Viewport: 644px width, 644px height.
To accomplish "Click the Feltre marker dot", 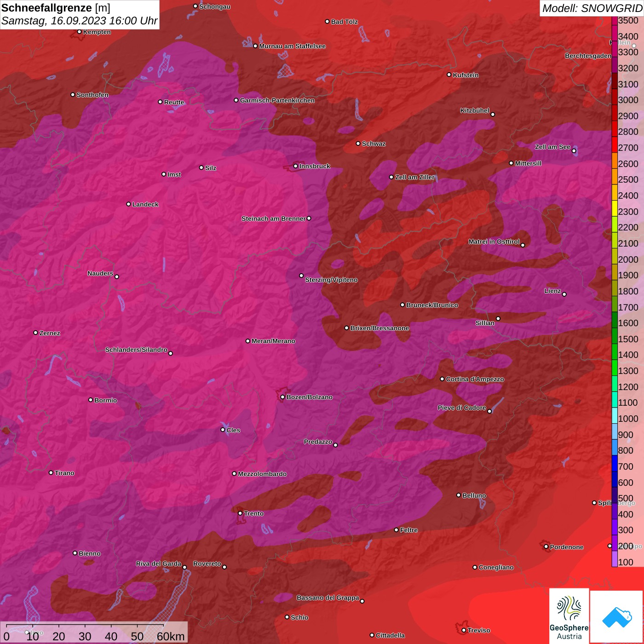I will [397, 530].
